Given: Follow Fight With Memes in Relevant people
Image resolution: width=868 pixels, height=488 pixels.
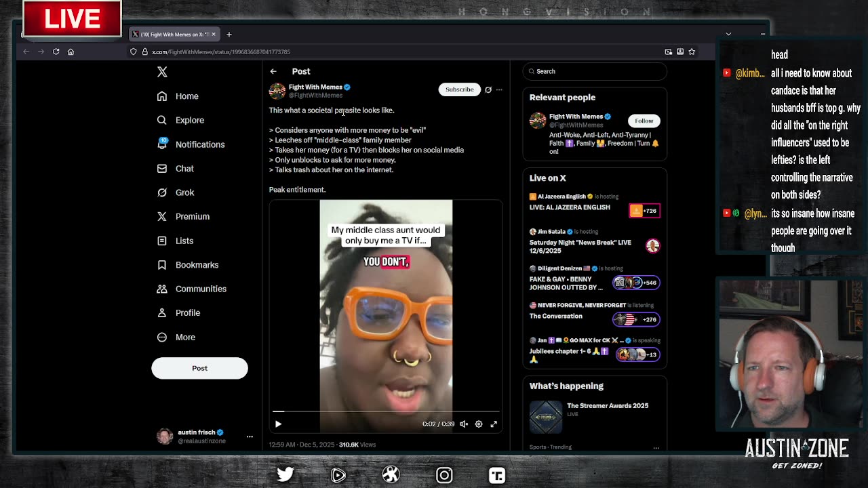Looking at the screenshot, I should tap(644, 121).
